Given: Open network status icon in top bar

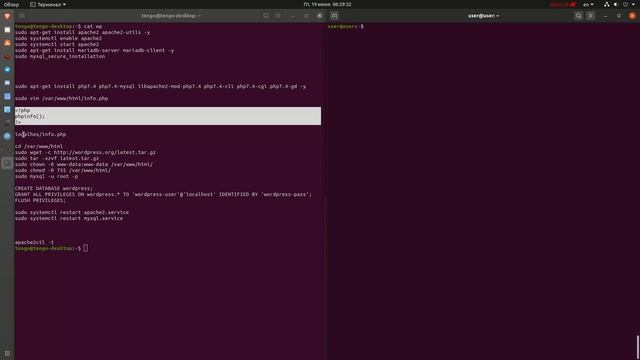Looking at the screenshot, I should pos(607,4).
